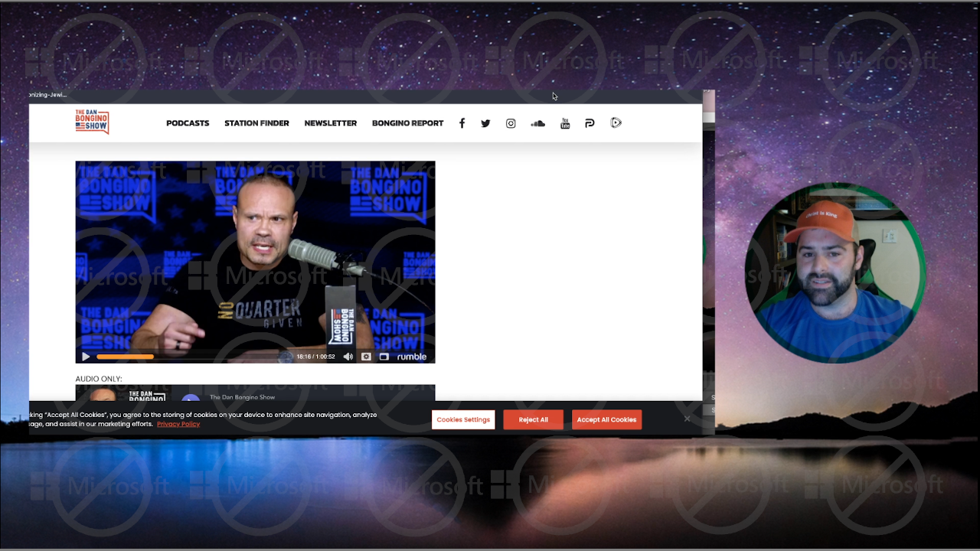Image resolution: width=980 pixels, height=551 pixels.
Task: Mute the video with the speaker icon
Action: (x=348, y=357)
